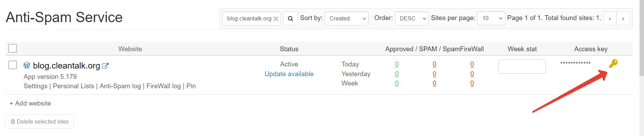644x136 pixels.
Task: Open the Sort by Created dropdown
Action: [x=347, y=18]
